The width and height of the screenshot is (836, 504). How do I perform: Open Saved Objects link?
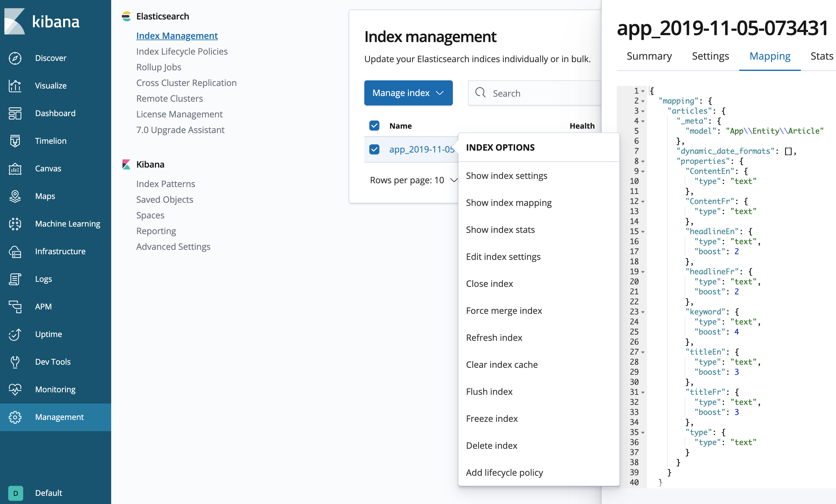165,200
